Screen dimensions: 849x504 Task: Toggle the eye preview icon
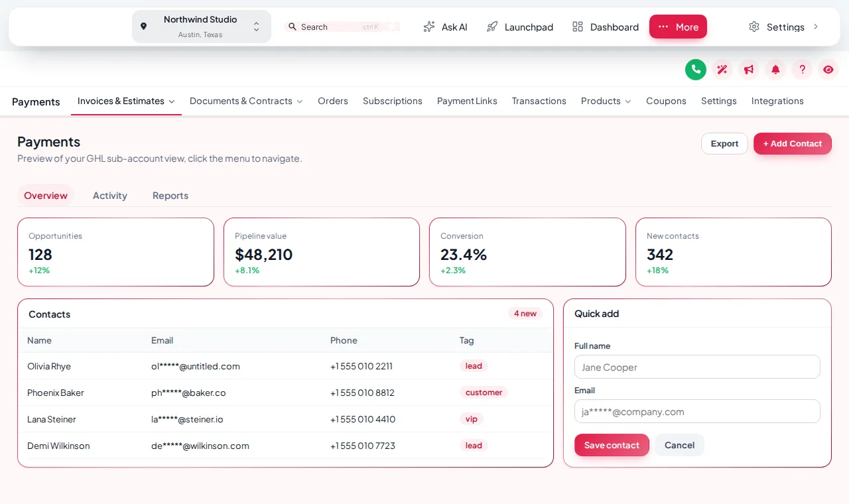(828, 70)
